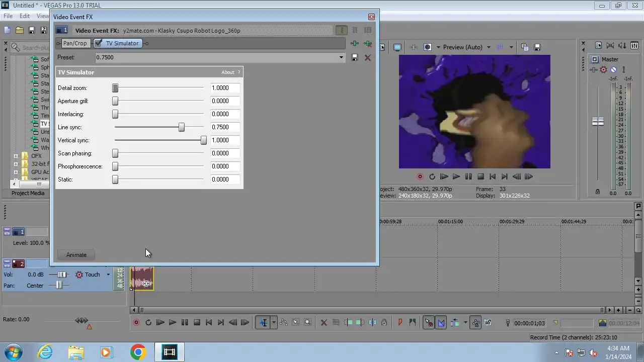
Task: Switch to the Project Media tab
Action: coord(28,193)
